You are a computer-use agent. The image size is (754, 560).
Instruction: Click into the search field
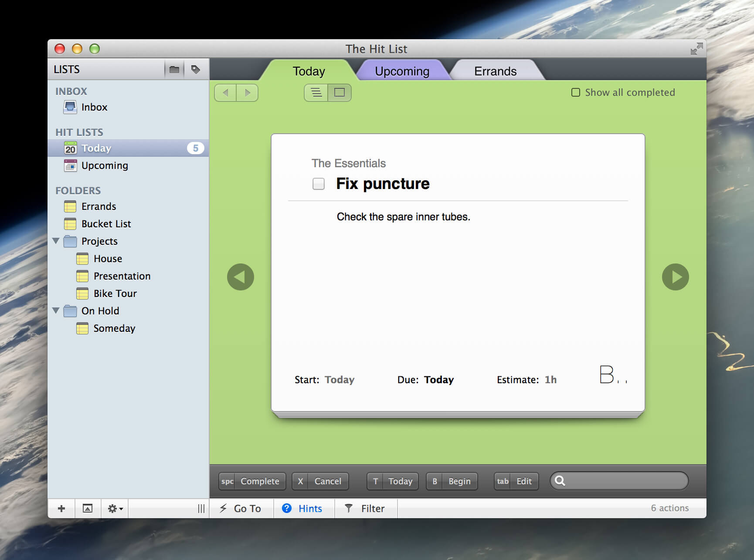pyautogui.click(x=619, y=481)
